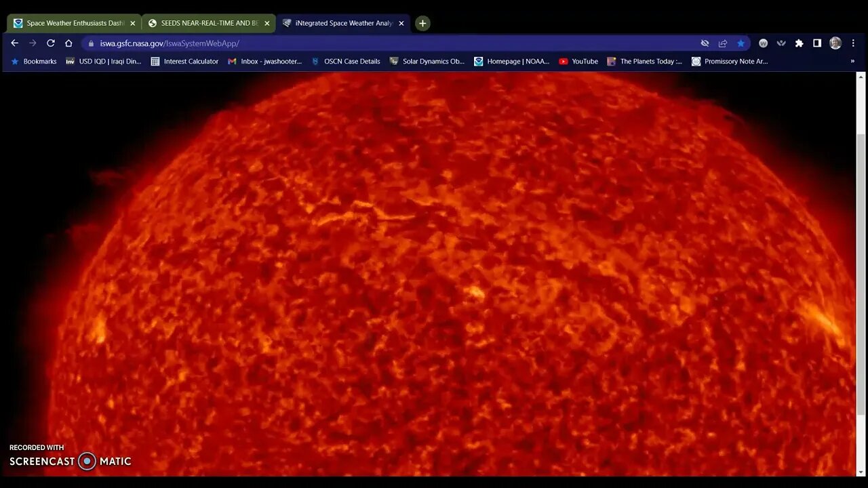Go forward to next page

pyautogui.click(x=33, y=43)
